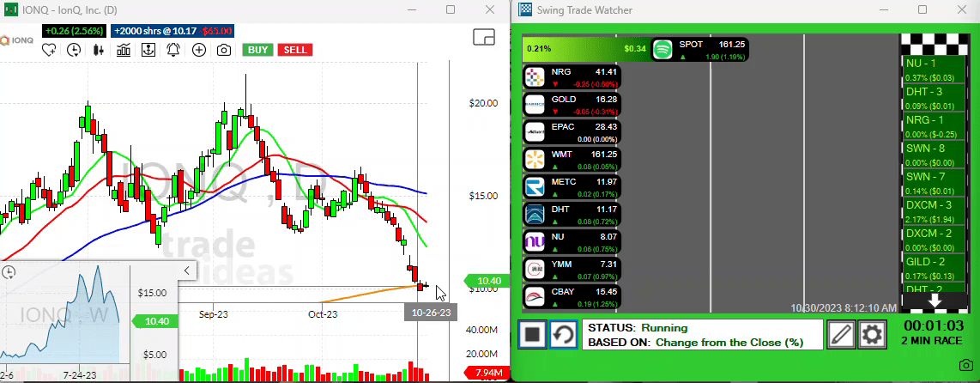Change chart style with candlestick icon
The height and width of the screenshot is (383, 980).
point(99,50)
